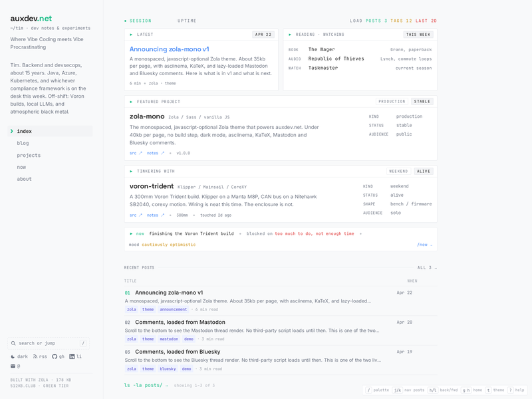The image size is (532, 399).
Task: Open the LinkedIn 'li' icon link
Action: [x=75, y=356]
